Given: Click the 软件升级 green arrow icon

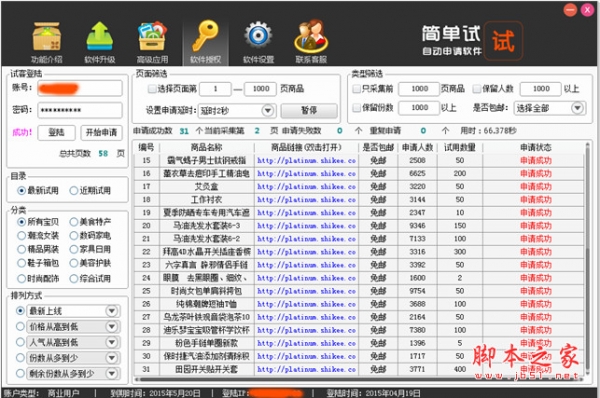Looking at the screenshot, I should (x=99, y=36).
